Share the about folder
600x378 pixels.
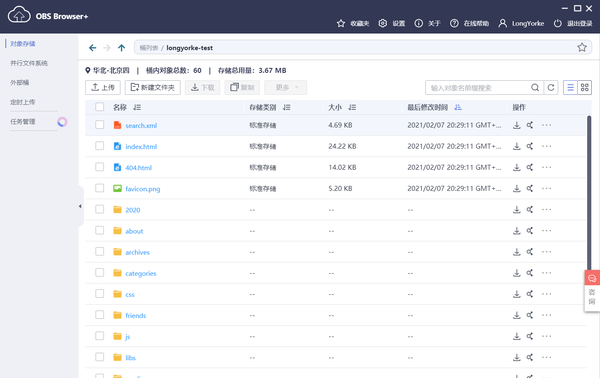530,231
